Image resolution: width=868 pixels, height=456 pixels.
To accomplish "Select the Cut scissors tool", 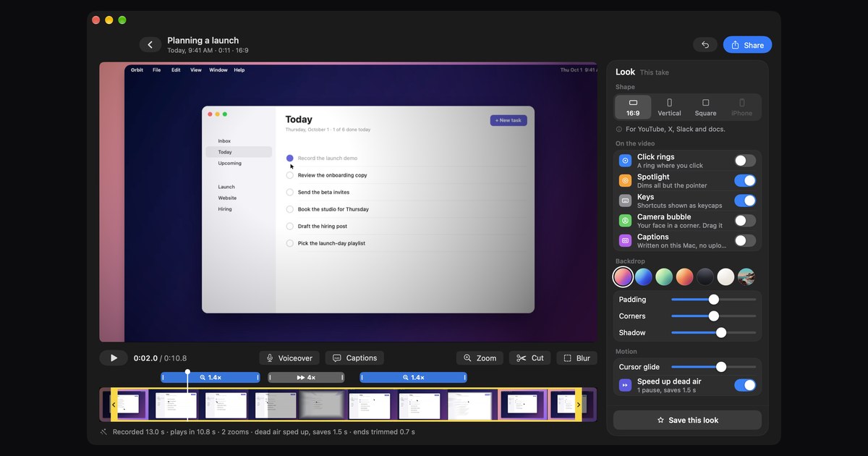I will [530, 358].
